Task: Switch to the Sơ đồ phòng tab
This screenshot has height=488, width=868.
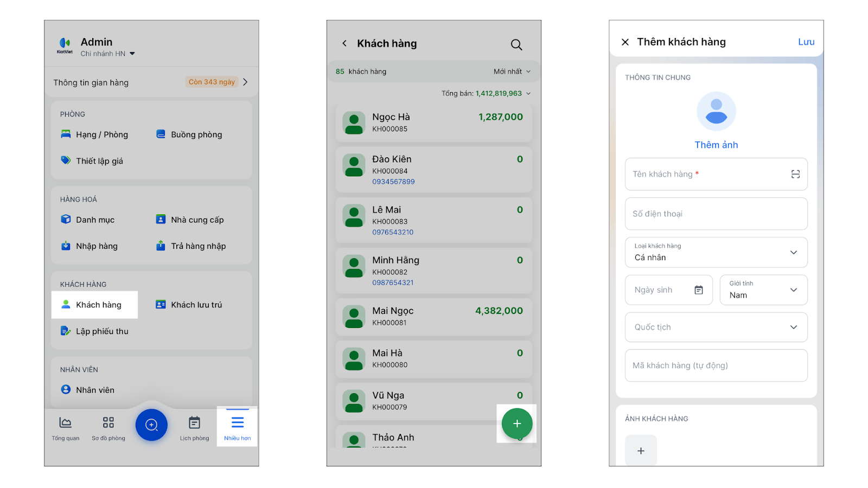Action: 108,427
